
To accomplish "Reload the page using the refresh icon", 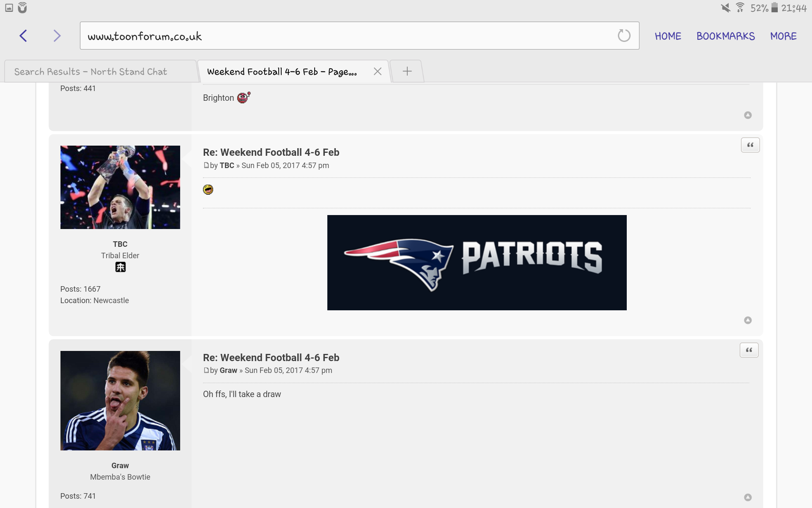I will tap(624, 36).
